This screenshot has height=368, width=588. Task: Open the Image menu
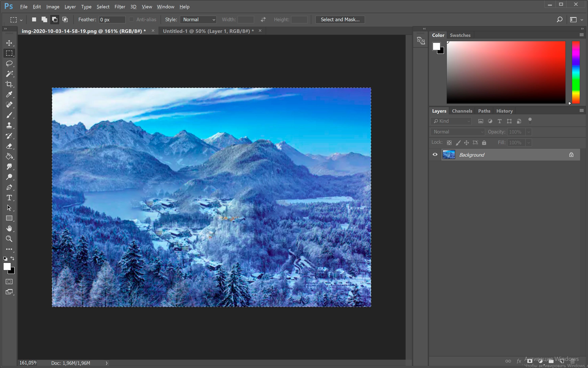[x=52, y=6]
